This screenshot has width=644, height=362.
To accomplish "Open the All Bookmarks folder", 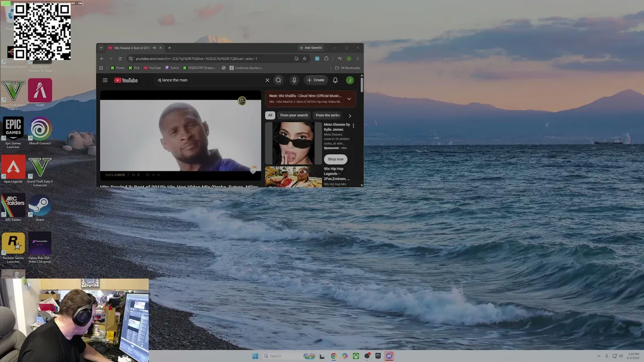I will tap(348, 68).
